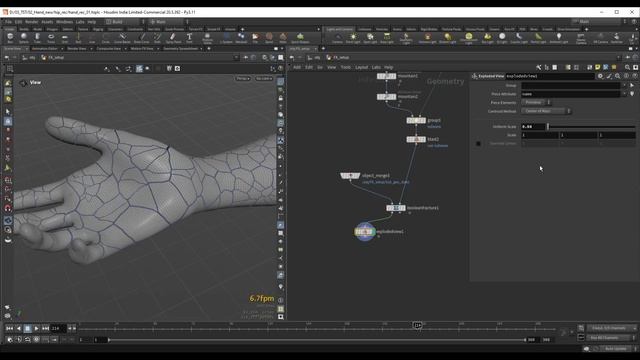Toggle the viewport display options lock icon

point(281,98)
